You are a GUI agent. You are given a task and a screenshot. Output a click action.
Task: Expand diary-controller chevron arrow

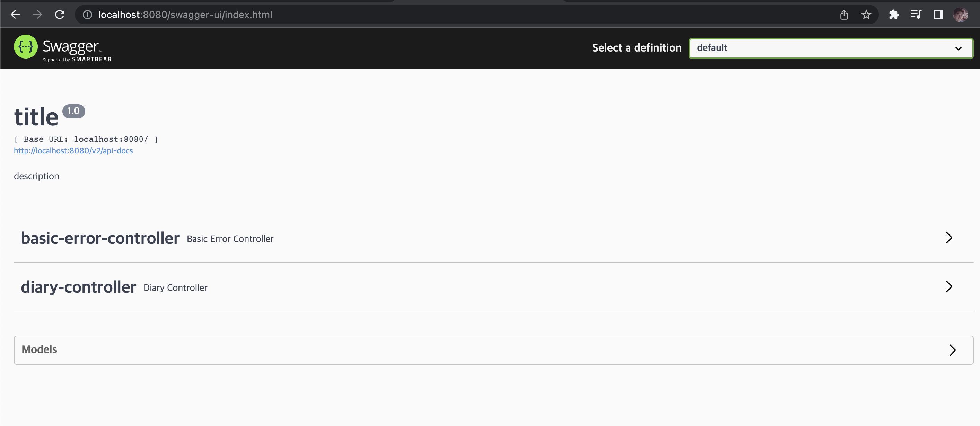(x=949, y=286)
